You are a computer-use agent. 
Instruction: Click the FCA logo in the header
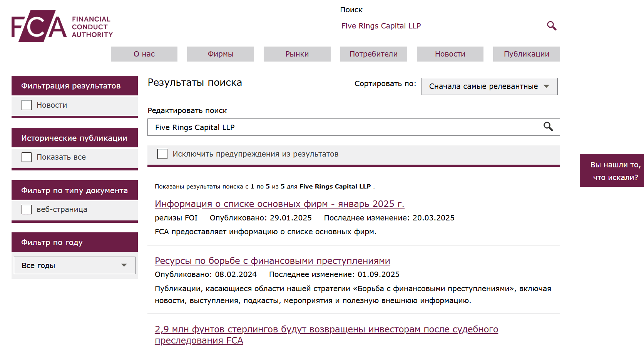pos(62,26)
